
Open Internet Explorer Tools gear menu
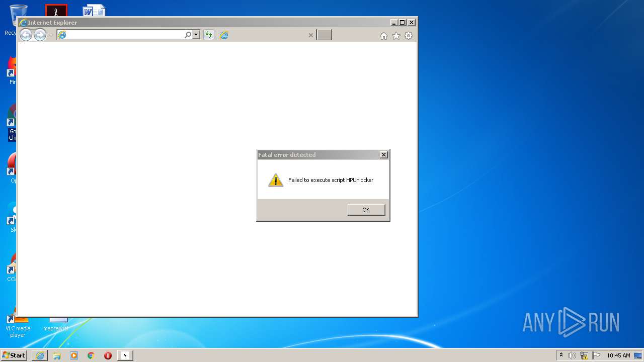409,36
